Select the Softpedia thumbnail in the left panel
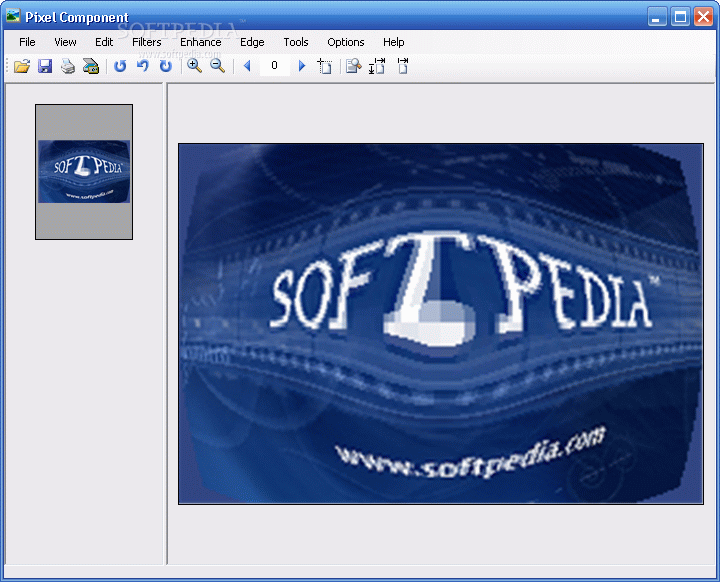The image size is (720, 582). 84,172
